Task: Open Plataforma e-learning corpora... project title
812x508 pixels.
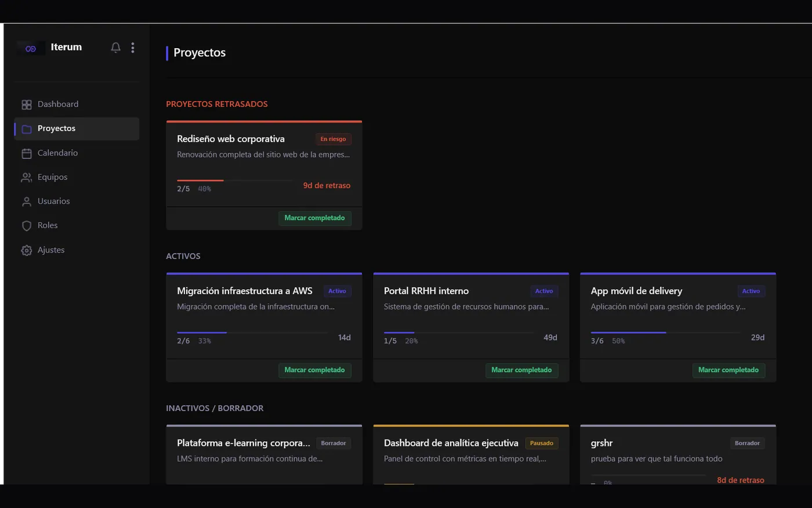Action: coord(244,443)
